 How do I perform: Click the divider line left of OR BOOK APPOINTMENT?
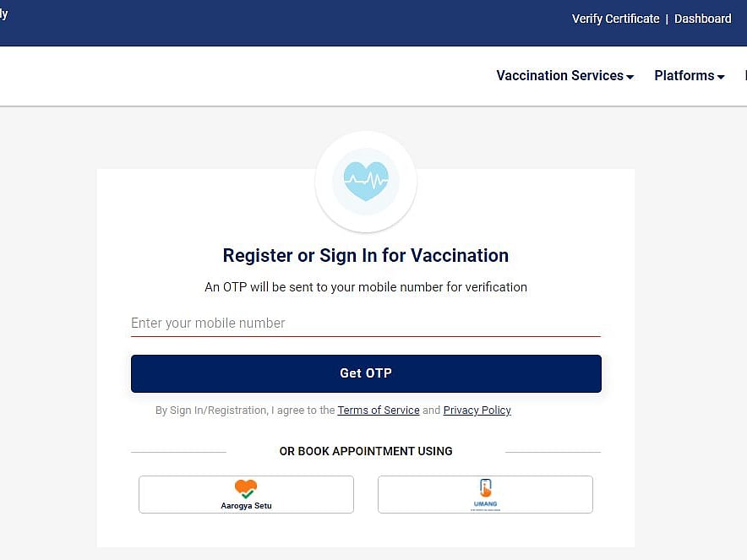point(178,452)
